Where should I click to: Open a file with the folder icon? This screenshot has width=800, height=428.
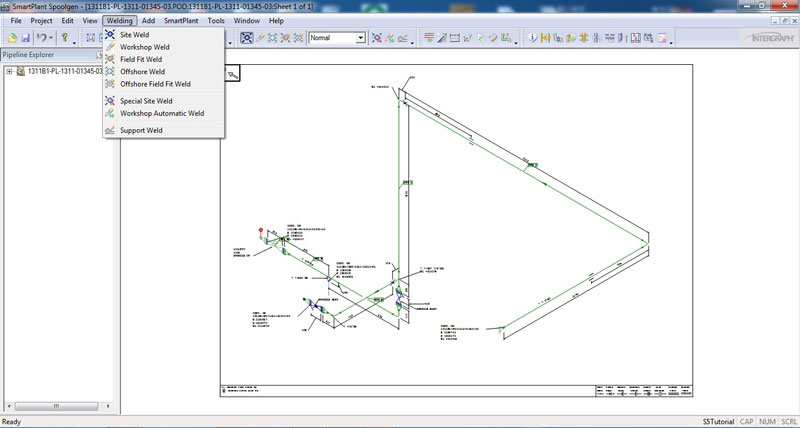pyautogui.click(x=12, y=38)
